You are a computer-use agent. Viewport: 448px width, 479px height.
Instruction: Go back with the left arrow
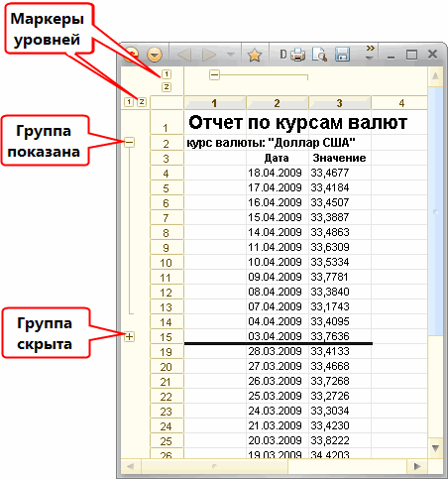[x=184, y=55]
